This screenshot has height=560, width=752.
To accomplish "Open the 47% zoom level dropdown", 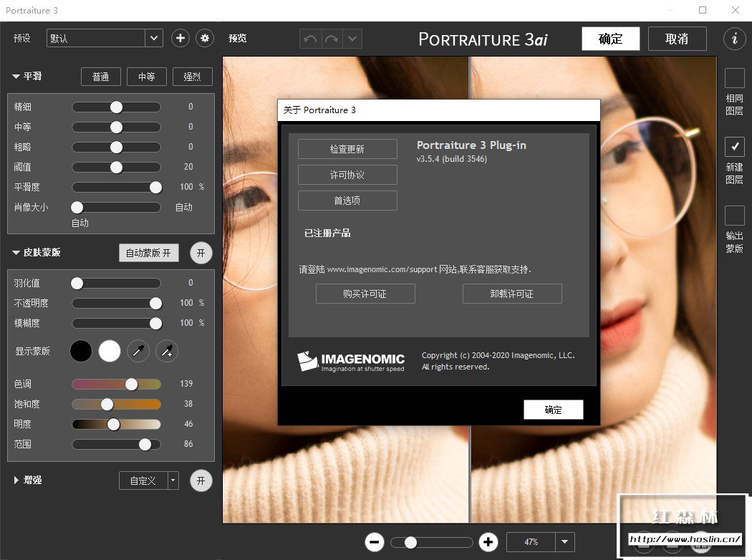I will (x=565, y=542).
